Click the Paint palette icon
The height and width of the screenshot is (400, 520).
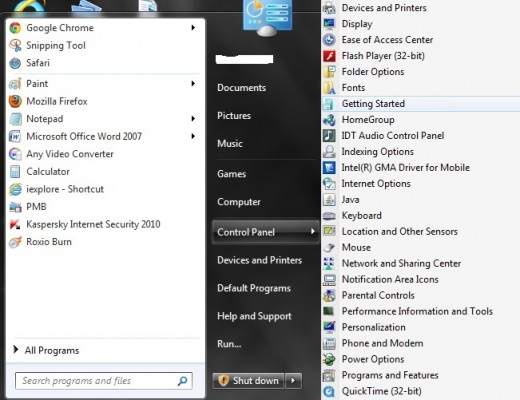click(x=15, y=84)
